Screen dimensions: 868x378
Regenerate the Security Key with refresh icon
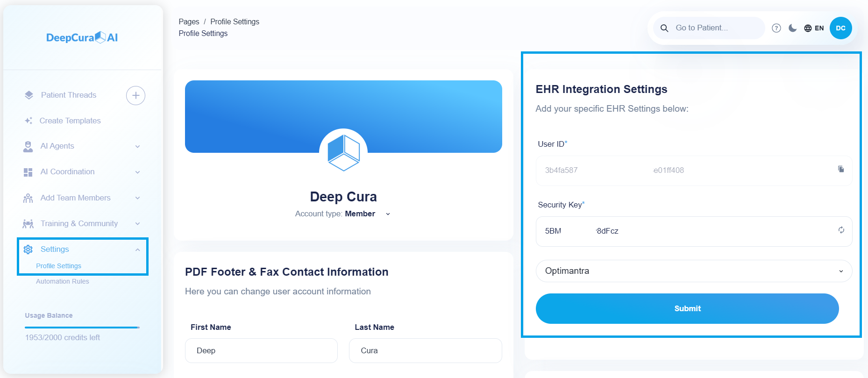(841, 230)
